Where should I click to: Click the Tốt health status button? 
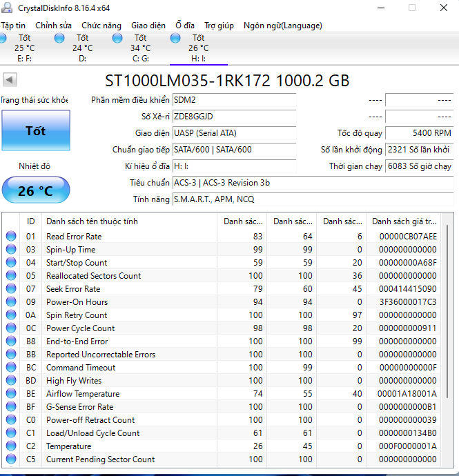[36, 130]
